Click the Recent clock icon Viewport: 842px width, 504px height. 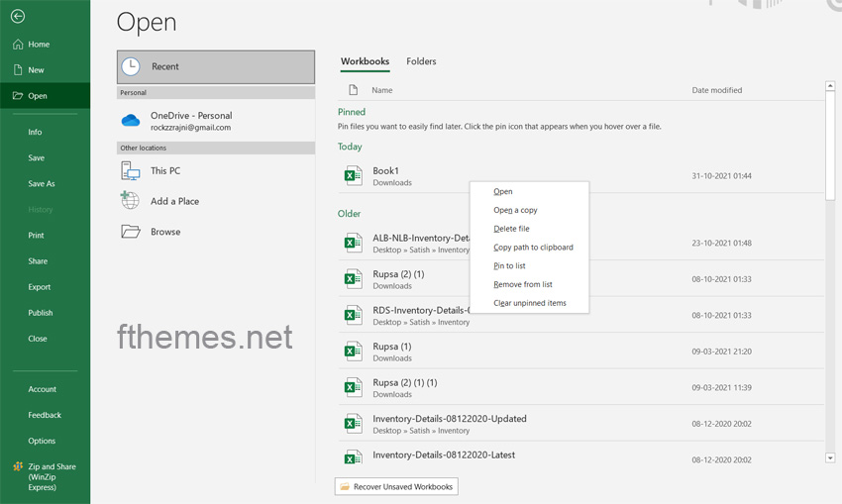[131, 66]
